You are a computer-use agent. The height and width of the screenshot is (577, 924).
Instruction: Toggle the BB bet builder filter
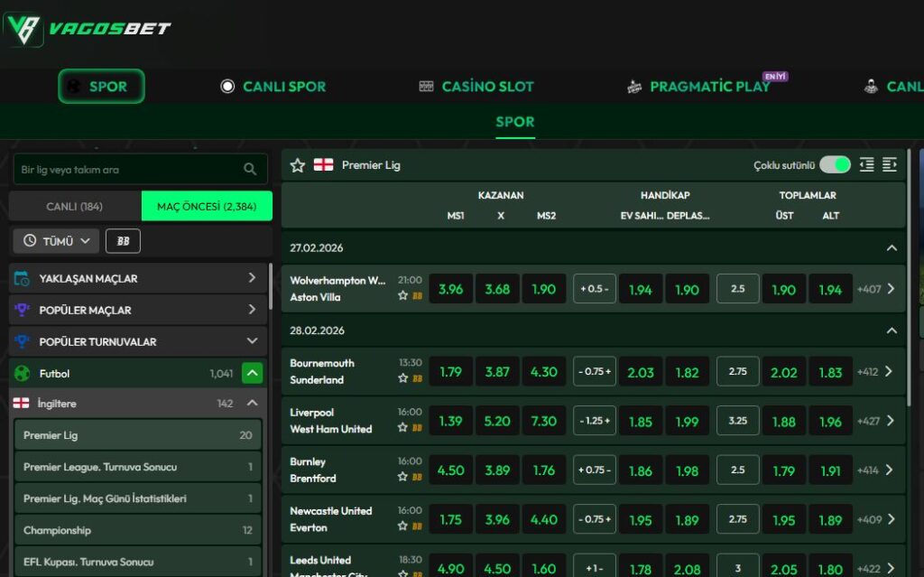click(123, 241)
